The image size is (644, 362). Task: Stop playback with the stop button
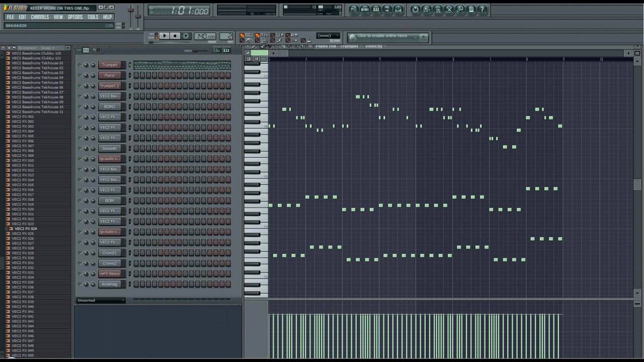[x=175, y=36]
